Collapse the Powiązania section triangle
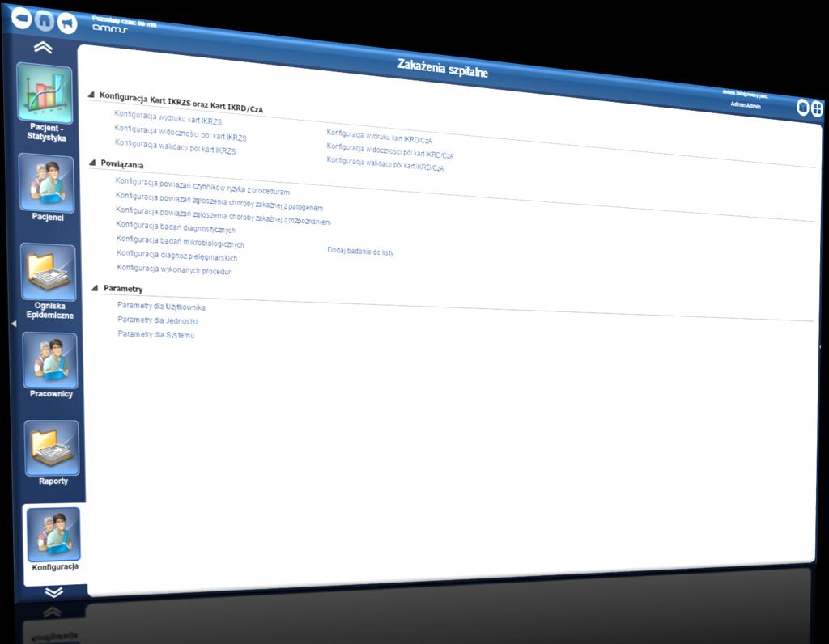 [92, 163]
